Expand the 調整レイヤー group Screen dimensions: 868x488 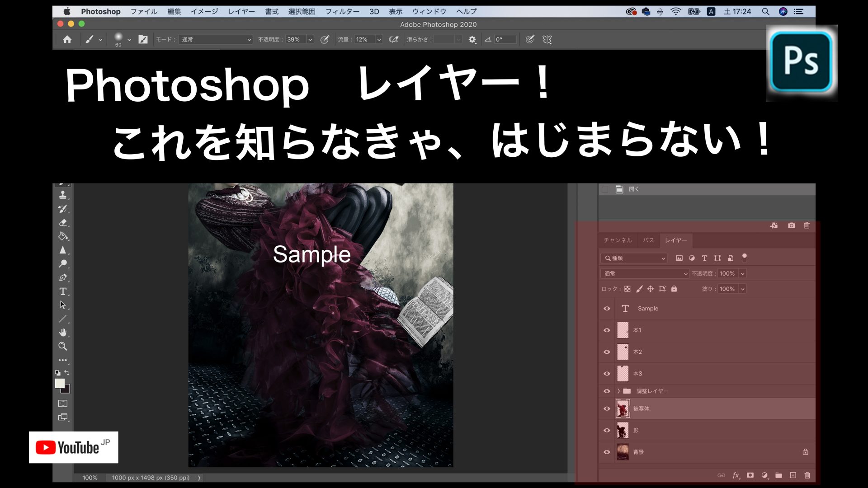[x=618, y=391]
